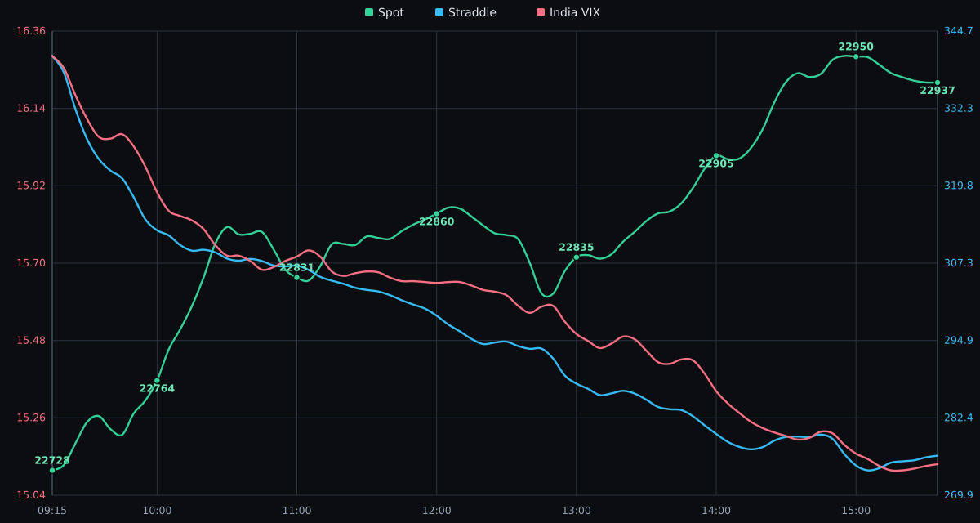Click the 15.92 VIX axis value
Screen dimensions: 980x523
click(31, 186)
